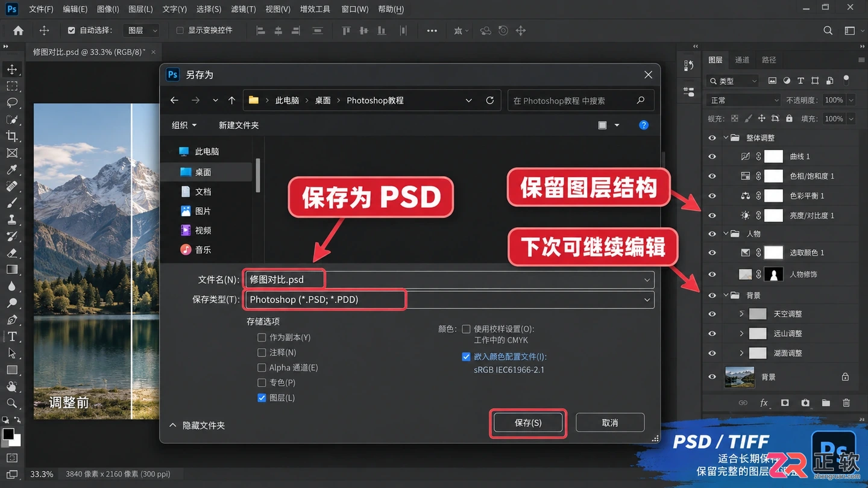The width and height of the screenshot is (868, 488).
Task: Select the Move tool in the toolbar
Action: 12,69
